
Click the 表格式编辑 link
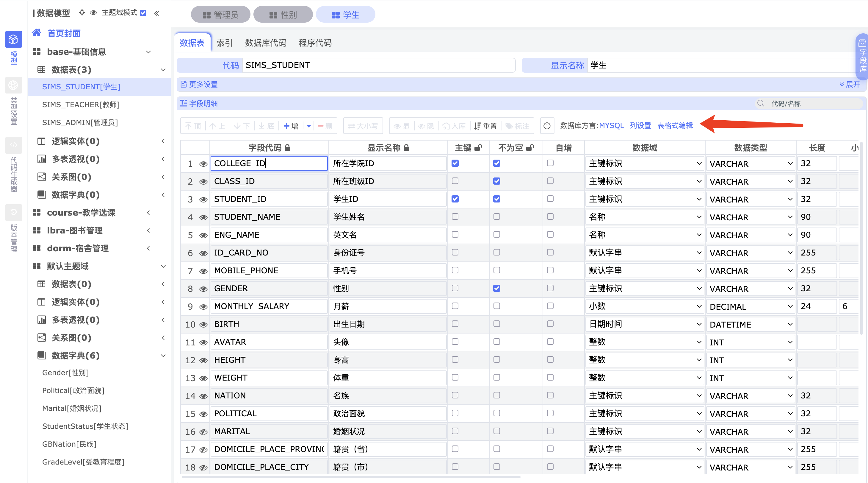pyautogui.click(x=675, y=125)
